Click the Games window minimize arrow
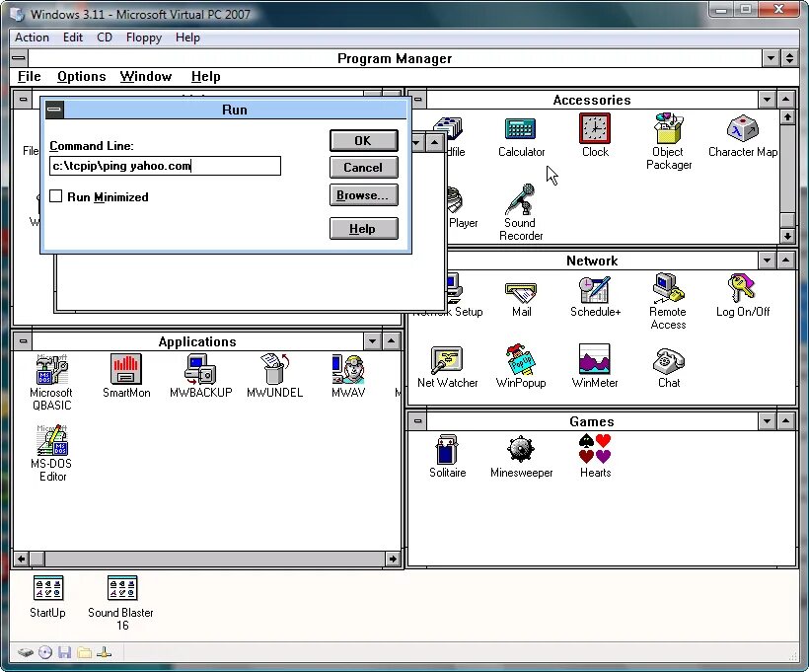The image size is (809, 672). pos(768,421)
